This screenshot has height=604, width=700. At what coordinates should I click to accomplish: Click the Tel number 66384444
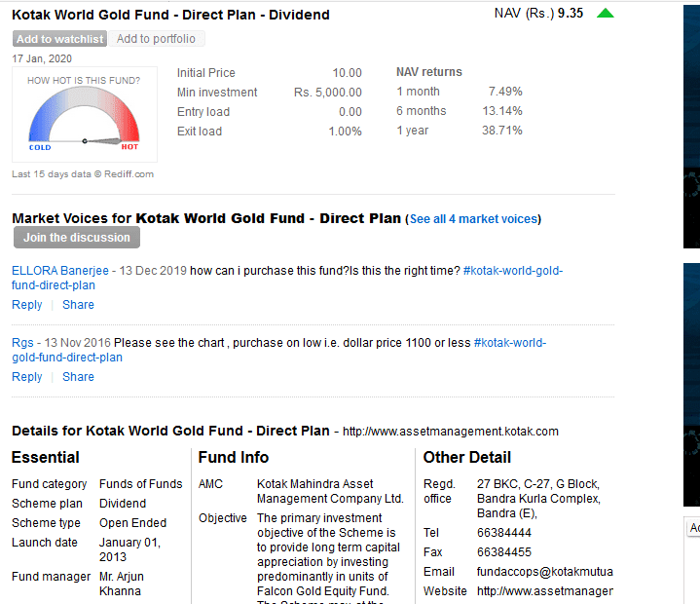[504, 533]
